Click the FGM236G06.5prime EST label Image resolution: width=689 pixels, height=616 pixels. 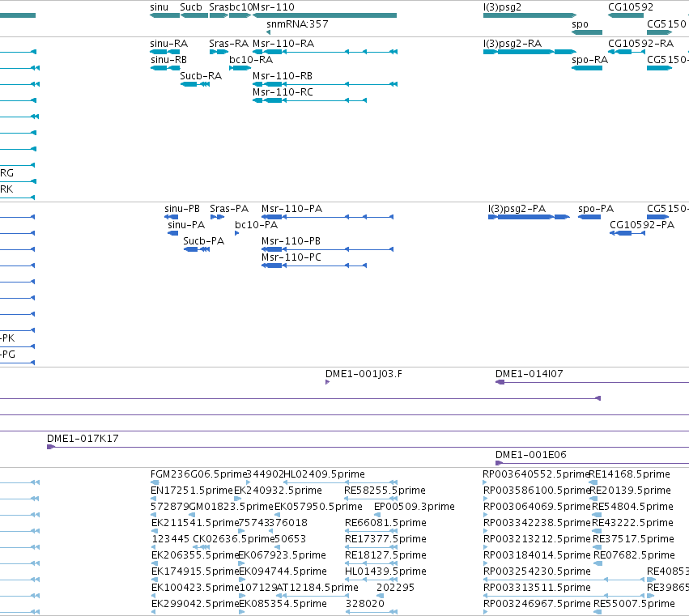198,474
